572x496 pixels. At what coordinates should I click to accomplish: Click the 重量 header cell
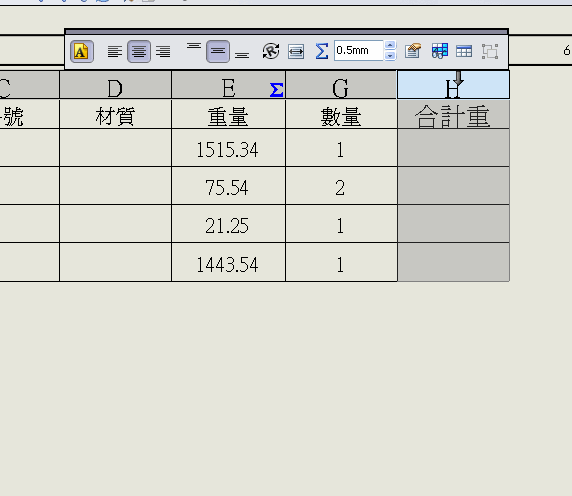click(x=228, y=114)
